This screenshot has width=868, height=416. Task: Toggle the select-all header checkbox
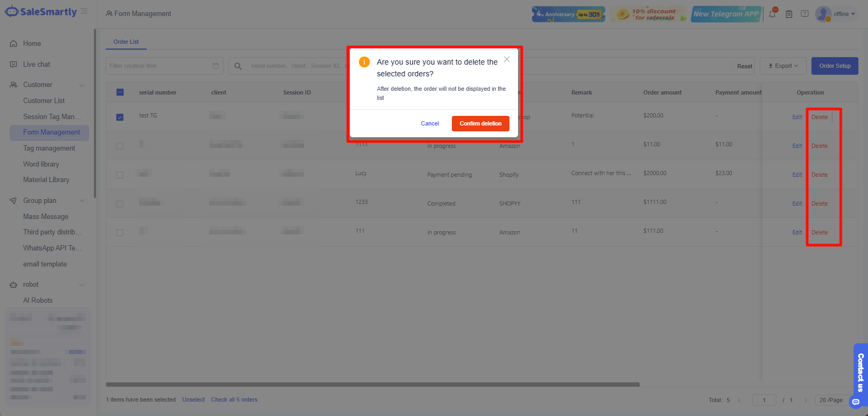120,92
